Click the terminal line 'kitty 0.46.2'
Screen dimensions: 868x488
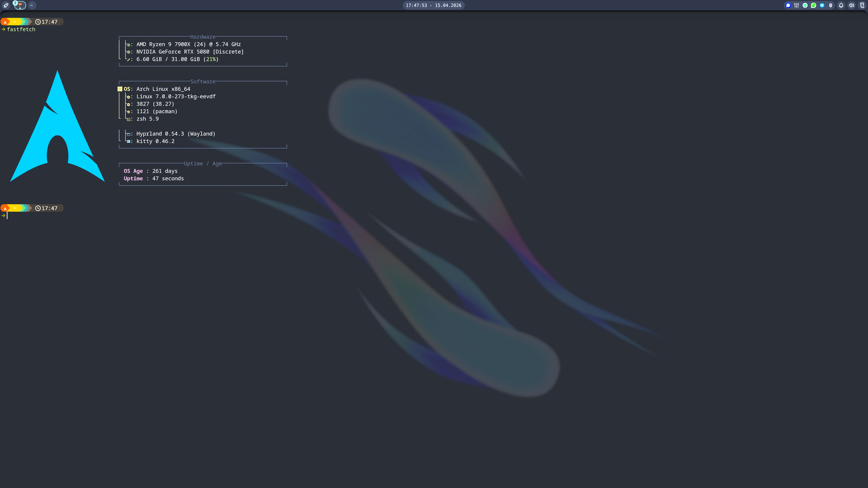point(156,141)
